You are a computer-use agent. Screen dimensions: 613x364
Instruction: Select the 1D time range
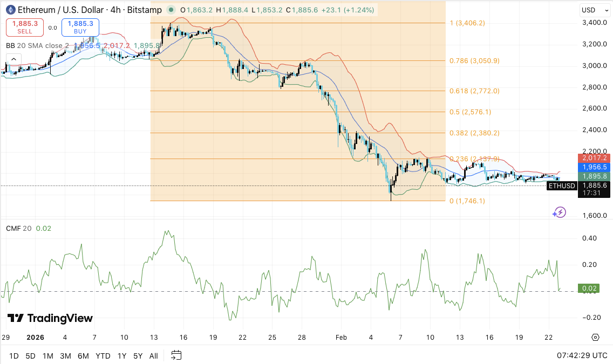[x=14, y=355]
